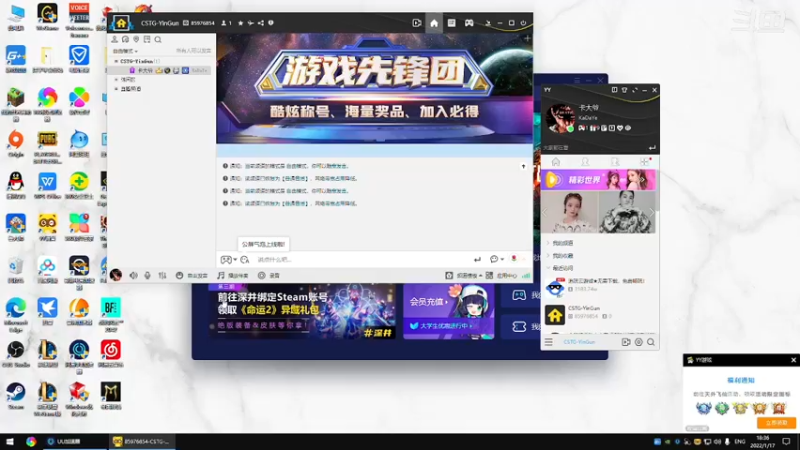Click the music accompaniment button in bottom bar
The height and width of the screenshot is (450, 800).
click(x=233, y=276)
